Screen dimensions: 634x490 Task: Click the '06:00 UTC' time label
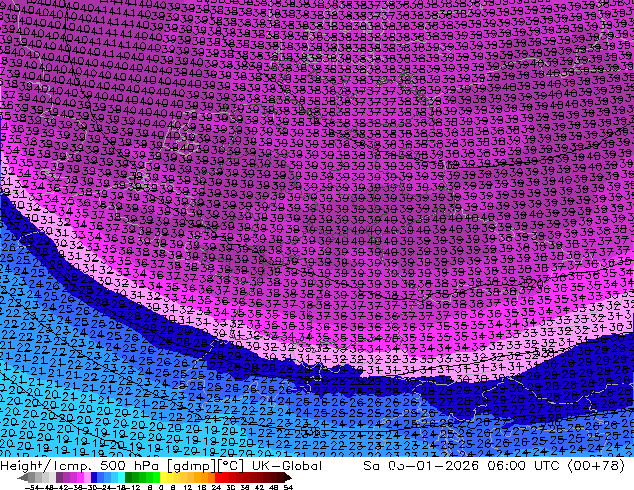point(524,466)
